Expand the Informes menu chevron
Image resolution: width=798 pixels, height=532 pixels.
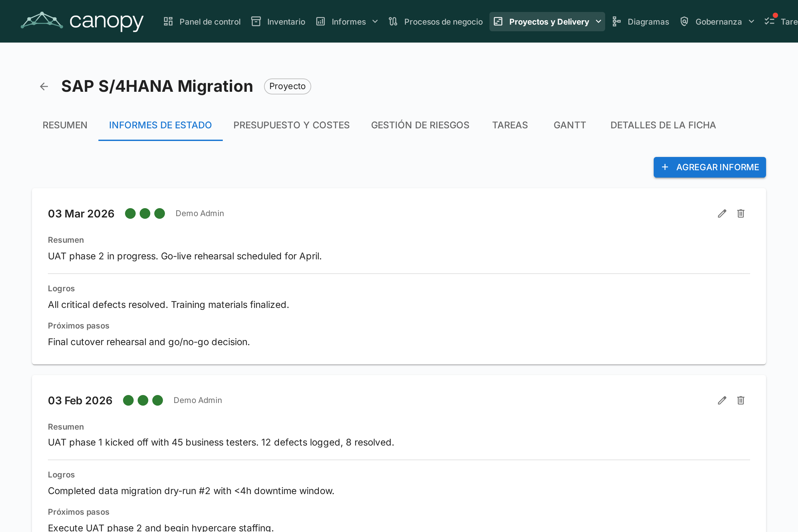coord(375,22)
